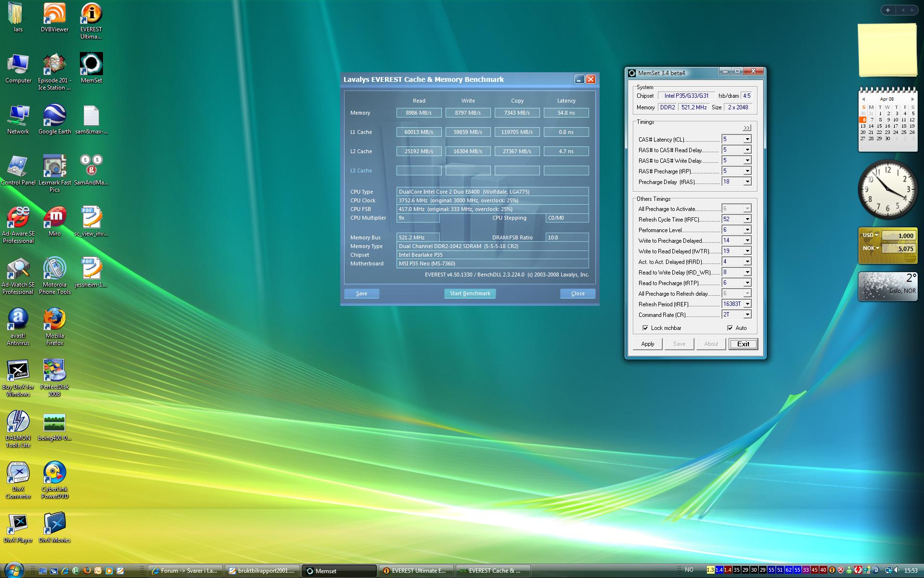Image resolution: width=924 pixels, height=578 pixels.
Task: Open the Computer desktop icon
Action: [18, 68]
